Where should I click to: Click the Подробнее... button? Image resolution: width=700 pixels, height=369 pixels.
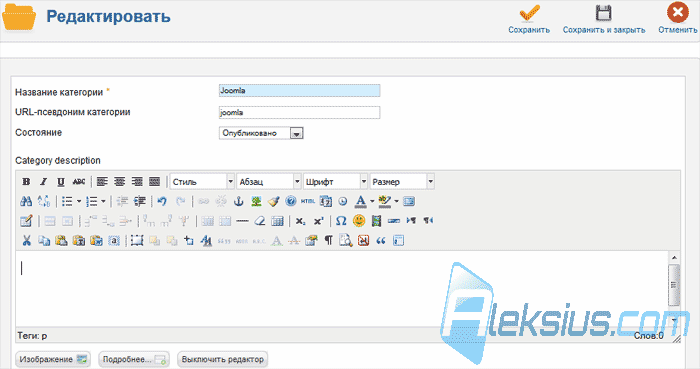click(134, 359)
